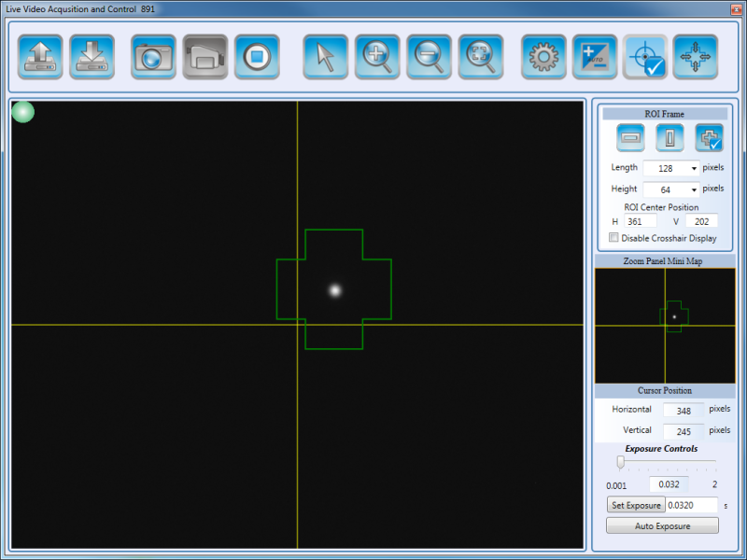Viewport: 747px width, 560px height.
Task: Capture a snapshot with the camera icon
Action: pos(153,57)
